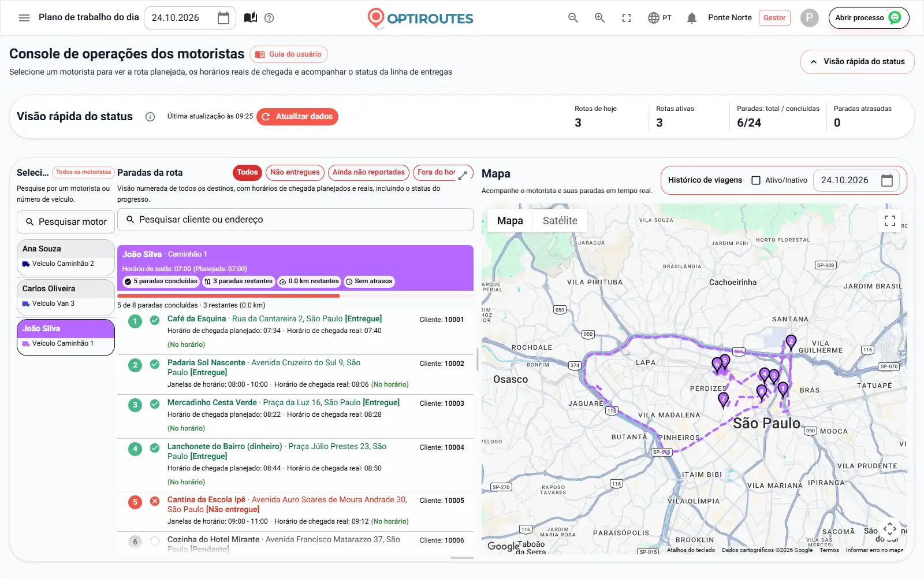Click the Sem atrasos chip
Image resolution: width=924 pixels, height=578 pixels.
369,281
